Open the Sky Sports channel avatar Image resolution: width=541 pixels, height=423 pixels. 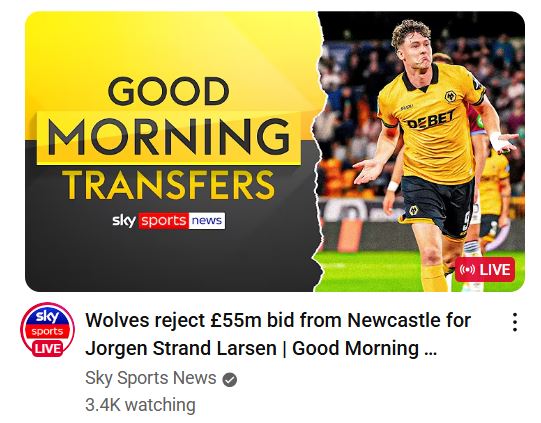tap(47, 329)
